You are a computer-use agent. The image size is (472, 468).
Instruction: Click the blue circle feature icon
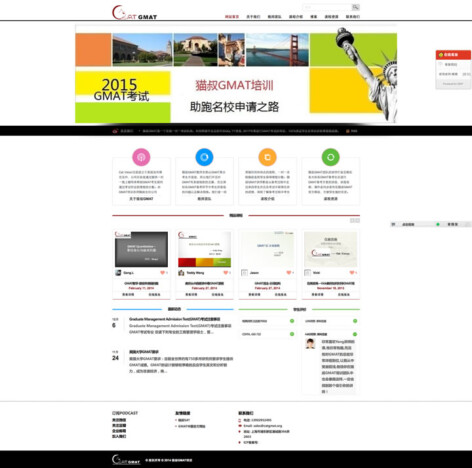[x=204, y=157]
